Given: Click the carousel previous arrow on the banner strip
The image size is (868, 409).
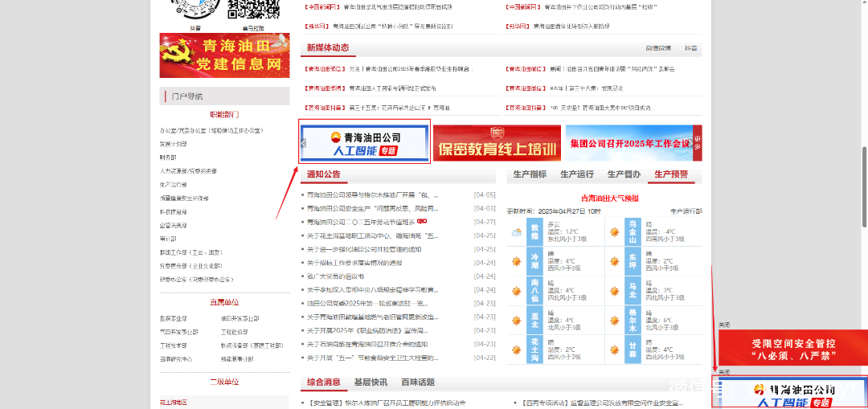Looking at the screenshot, I should point(303,143).
